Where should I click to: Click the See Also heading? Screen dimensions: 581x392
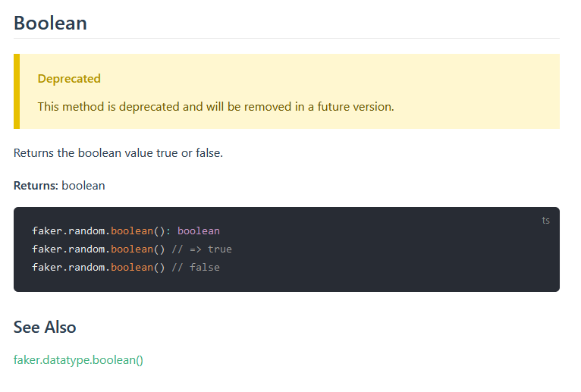[45, 327]
